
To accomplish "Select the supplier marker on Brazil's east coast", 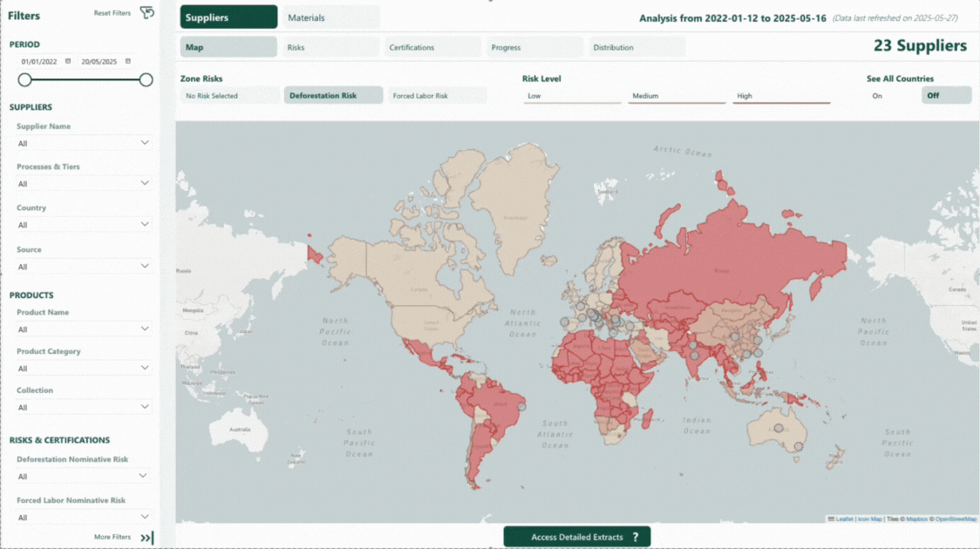I will (522, 406).
